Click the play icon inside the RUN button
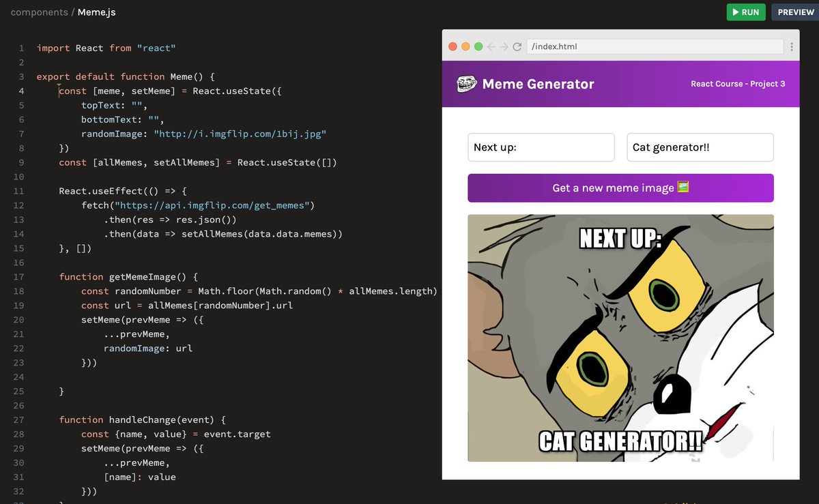This screenshot has height=504, width=819. click(x=736, y=12)
